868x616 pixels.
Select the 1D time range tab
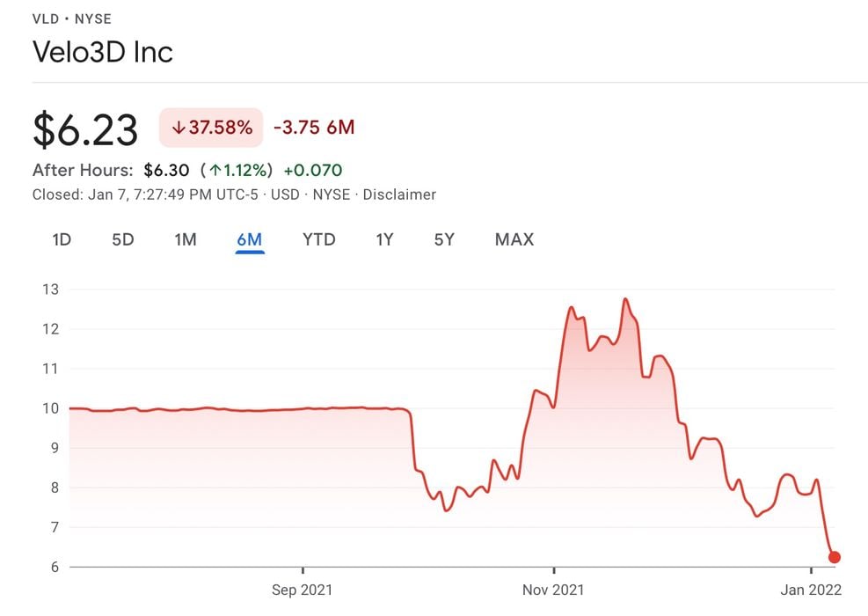pyautogui.click(x=62, y=239)
